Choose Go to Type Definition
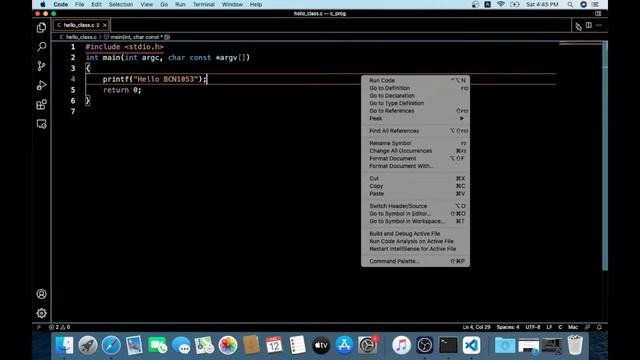The image size is (640, 360). [x=416, y=103]
